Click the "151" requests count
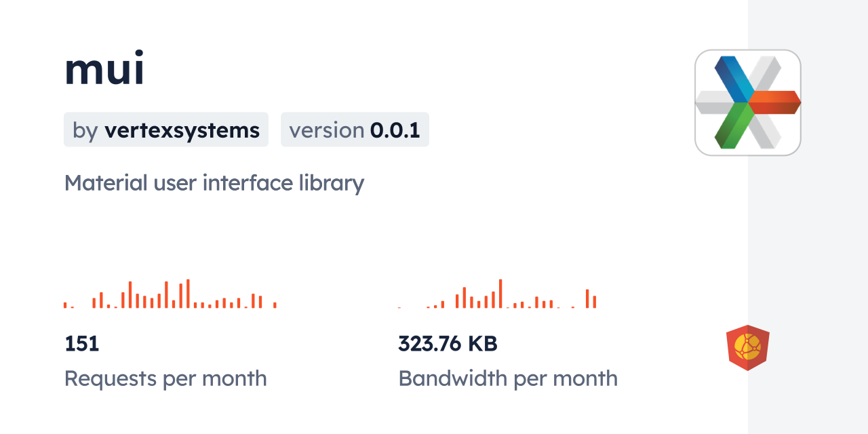The width and height of the screenshot is (868, 434). tap(82, 344)
